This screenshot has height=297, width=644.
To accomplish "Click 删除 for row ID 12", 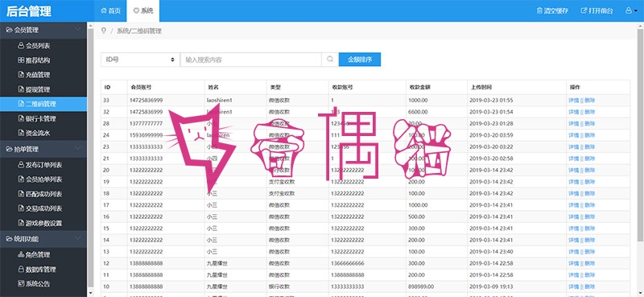I will click(590, 263).
